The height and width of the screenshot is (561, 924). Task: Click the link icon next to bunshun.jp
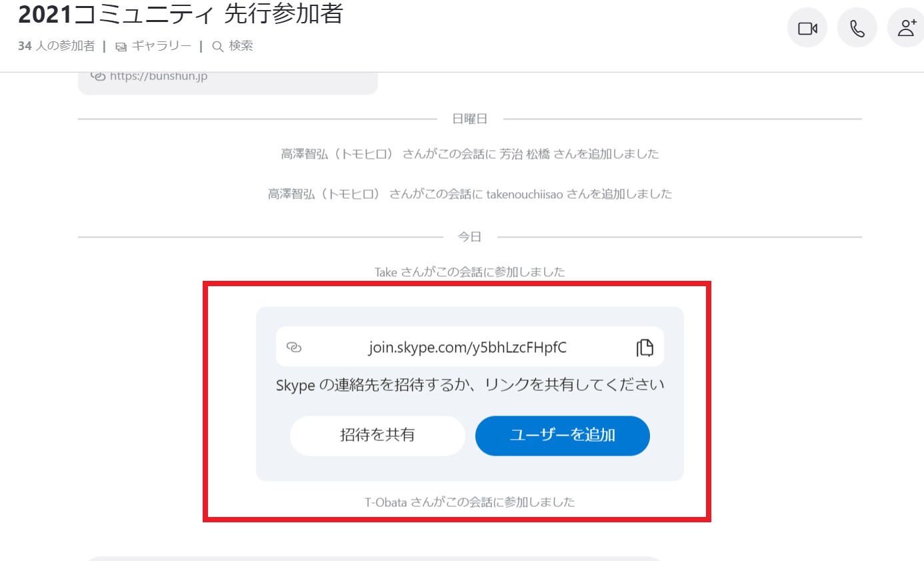click(98, 76)
